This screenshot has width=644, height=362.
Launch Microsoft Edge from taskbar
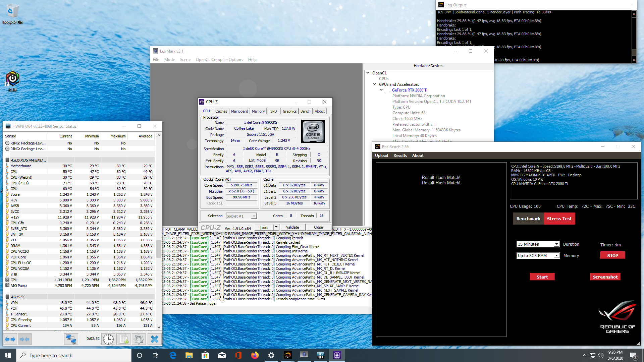(173, 355)
